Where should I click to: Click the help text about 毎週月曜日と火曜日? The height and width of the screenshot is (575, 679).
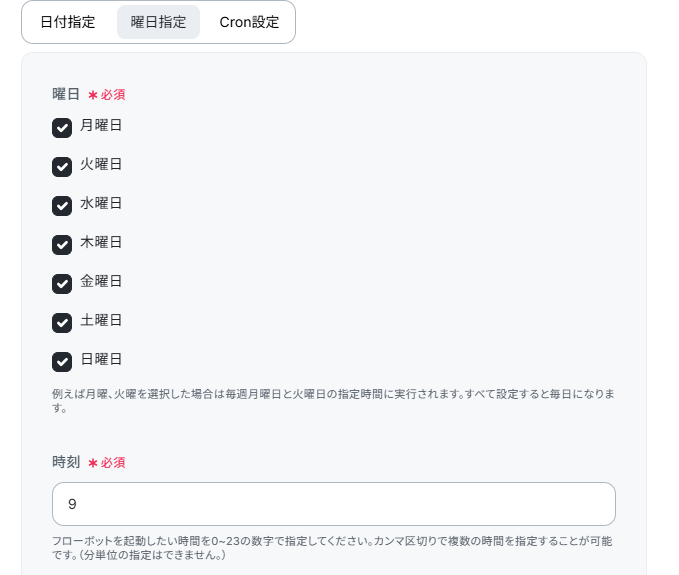[333, 401]
